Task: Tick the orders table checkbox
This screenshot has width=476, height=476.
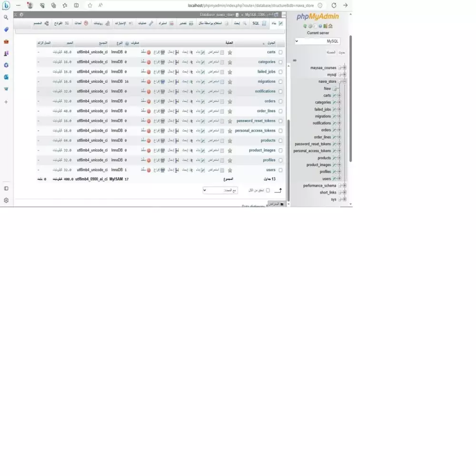Action: (x=280, y=101)
